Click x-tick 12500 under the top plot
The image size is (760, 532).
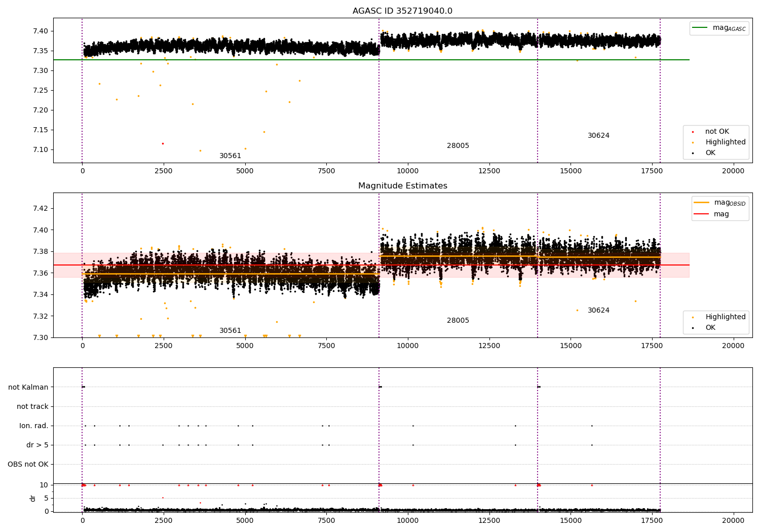489,171
